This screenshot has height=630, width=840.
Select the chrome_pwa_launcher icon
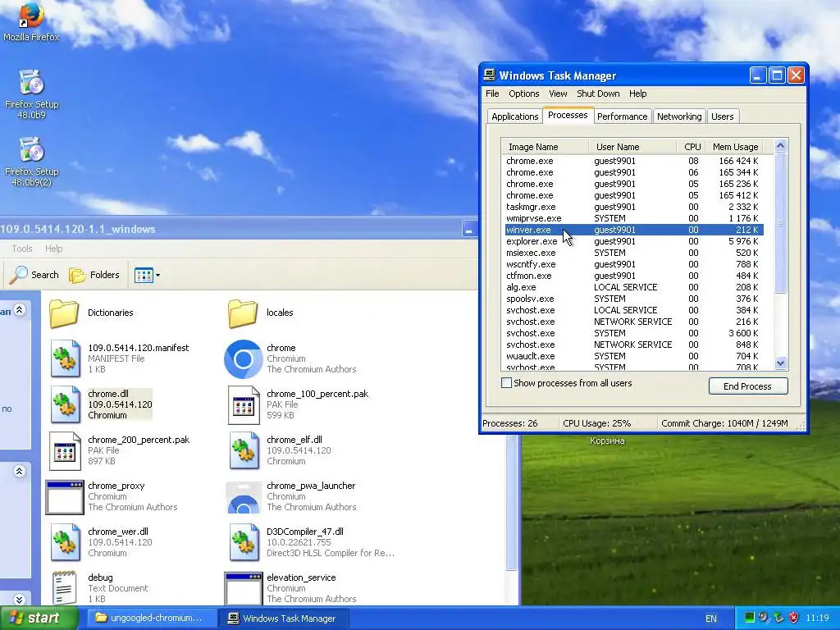[243, 496]
